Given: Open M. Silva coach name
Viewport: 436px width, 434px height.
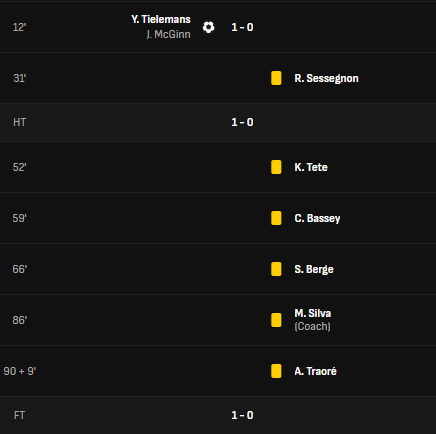Looking at the screenshot, I should [x=313, y=313].
